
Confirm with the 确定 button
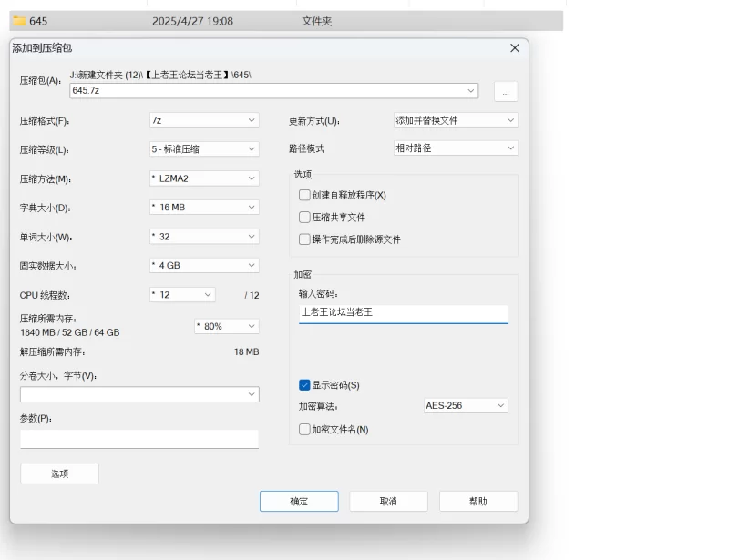pyautogui.click(x=299, y=501)
